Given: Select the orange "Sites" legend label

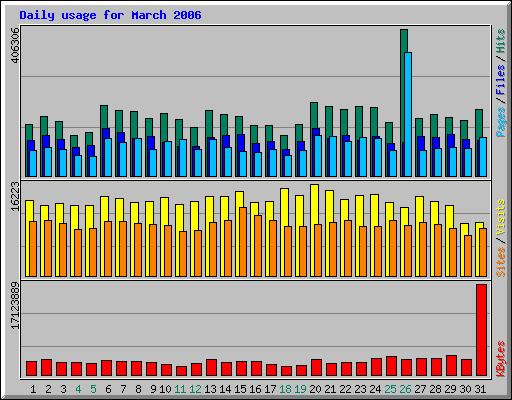Looking at the screenshot, I should [501, 262].
